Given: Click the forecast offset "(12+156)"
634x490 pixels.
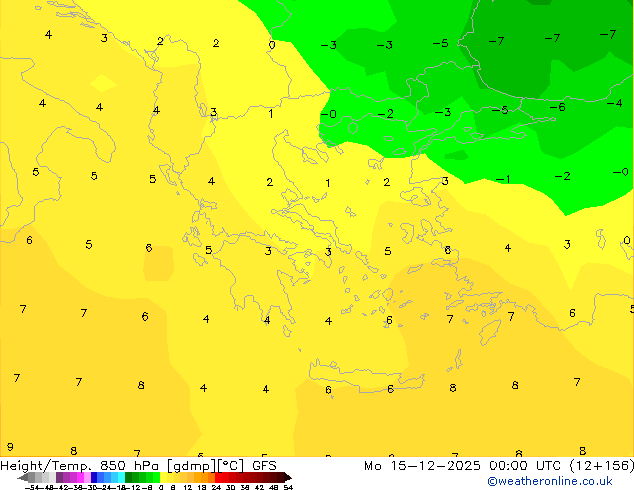Looking at the screenshot, I should (602, 466).
